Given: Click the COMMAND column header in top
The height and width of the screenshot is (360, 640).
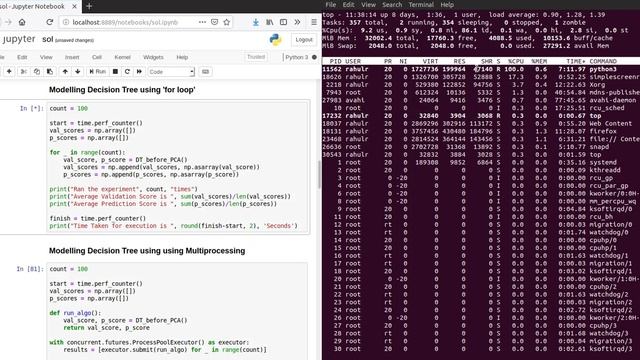Looking at the screenshot, I should pos(603,61).
